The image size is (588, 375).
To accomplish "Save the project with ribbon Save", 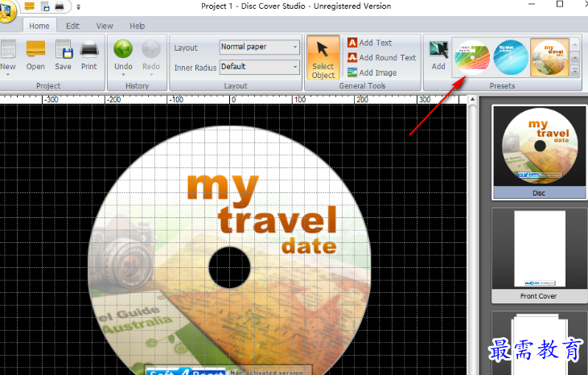I will [63, 56].
